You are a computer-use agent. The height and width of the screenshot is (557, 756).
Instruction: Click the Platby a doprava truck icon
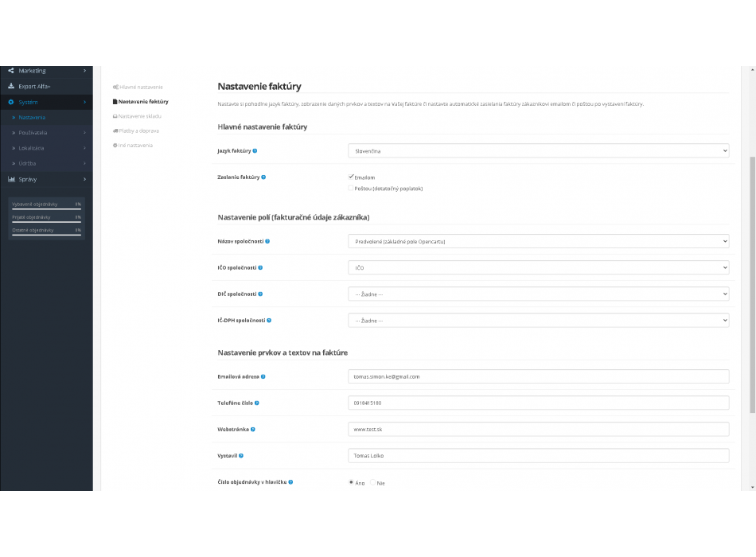coord(115,130)
